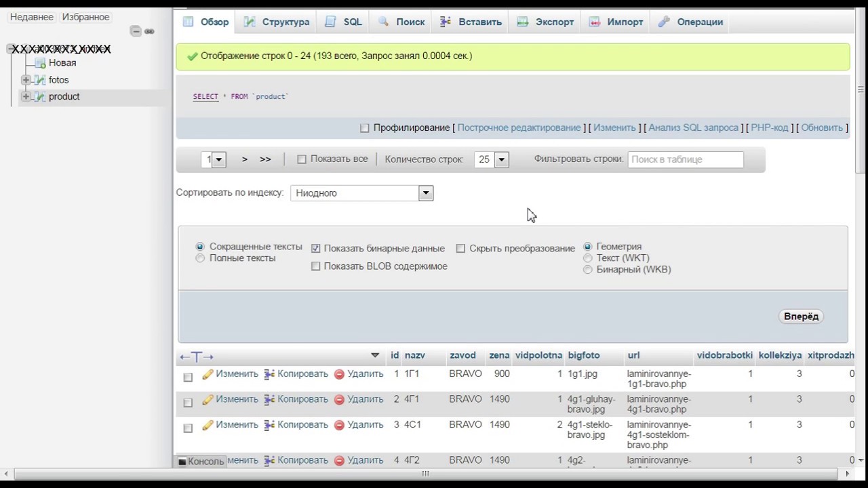Open the Сортировать по индексу dropdown
The width and height of the screenshot is (868, 488).
click(x=361, y=193)
